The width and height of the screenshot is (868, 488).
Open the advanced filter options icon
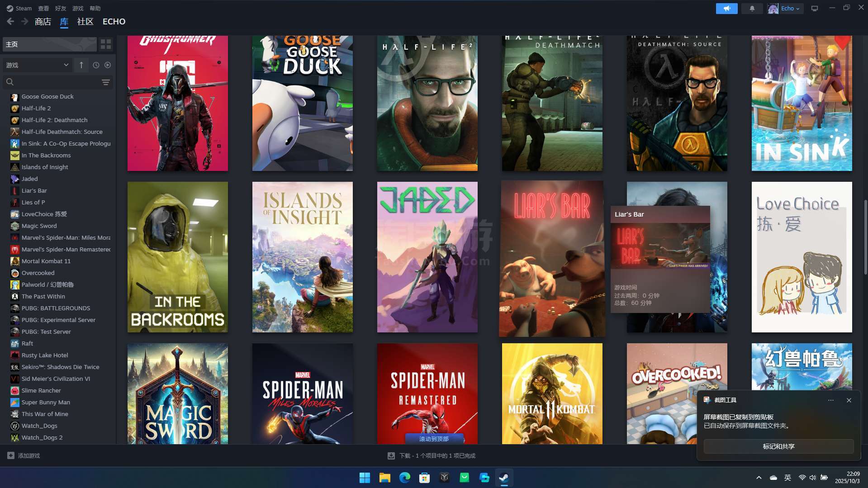pyautogui.click(x=105, y=82)
